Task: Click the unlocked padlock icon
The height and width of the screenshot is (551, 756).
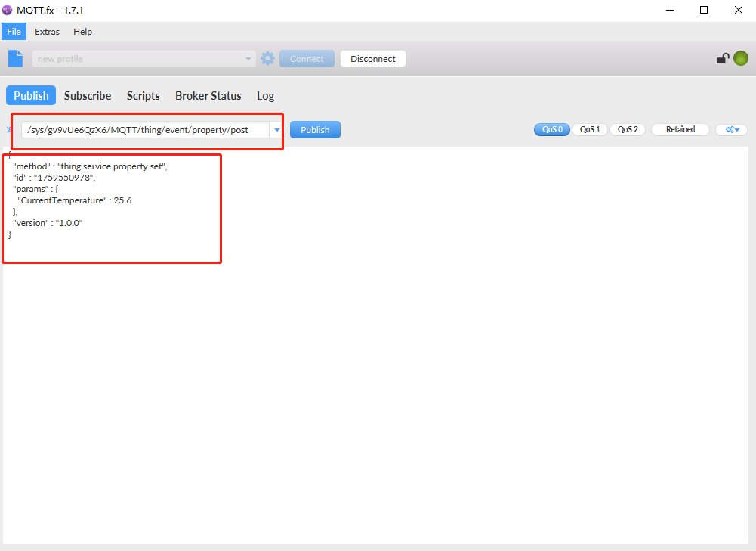Action: coord(722,58)
